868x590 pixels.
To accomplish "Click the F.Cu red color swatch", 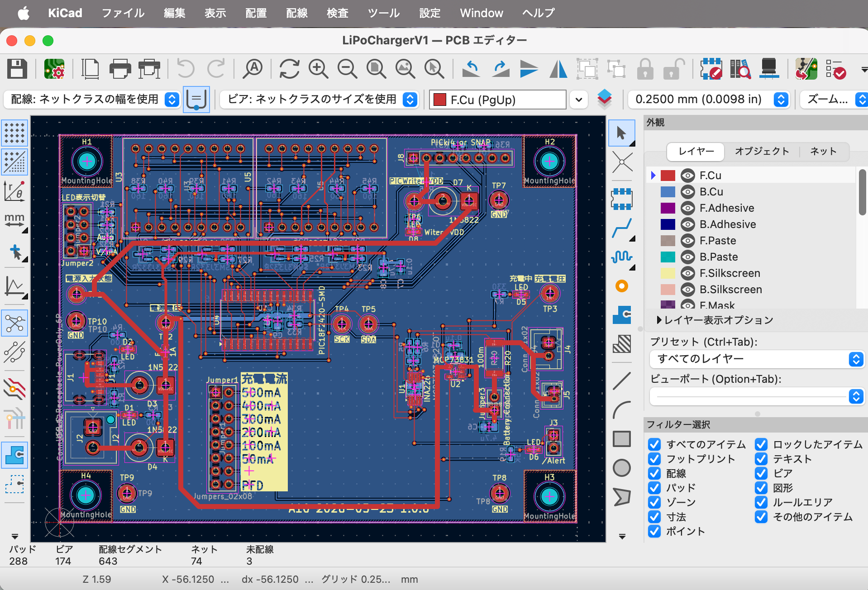I will [668, 176].
